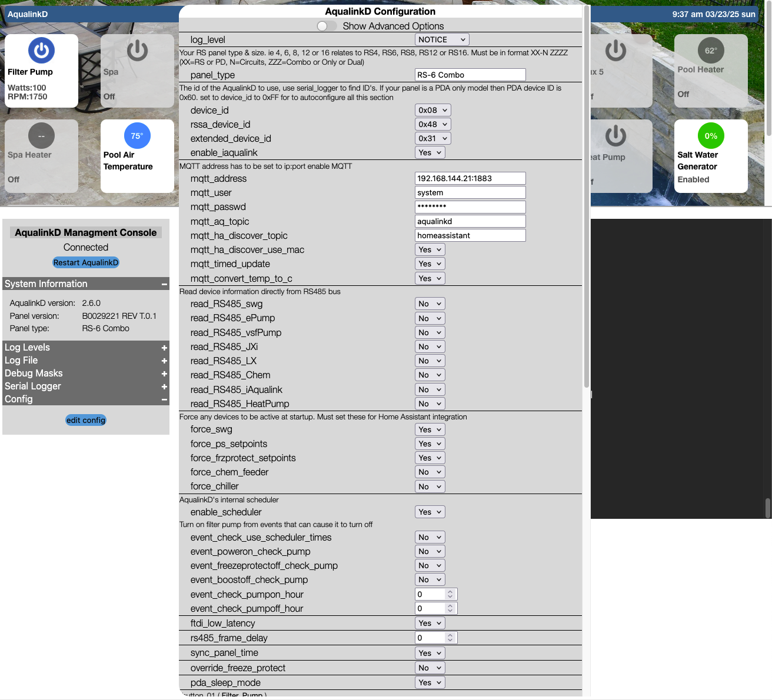
Task: Open the force_swg dropdown
Action: point(430,429)
